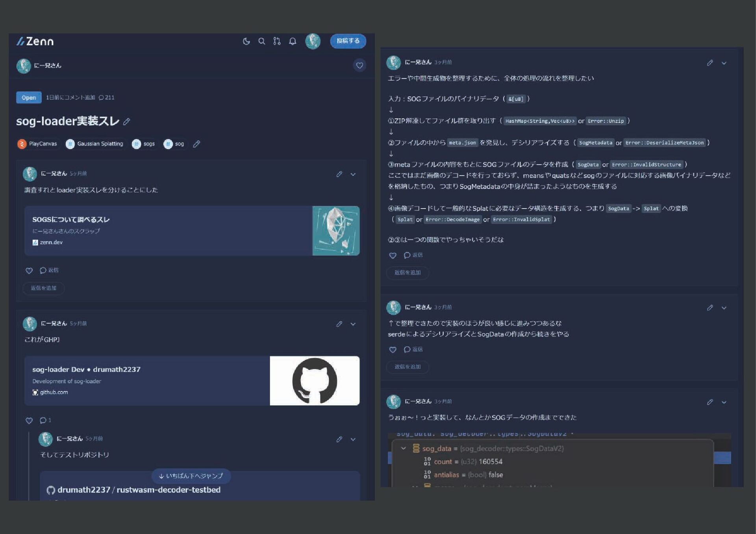The height and width of the screenshot is (534, 756).
Task: Click 返信を追加 under first comment
Action: tap(43, 288)
